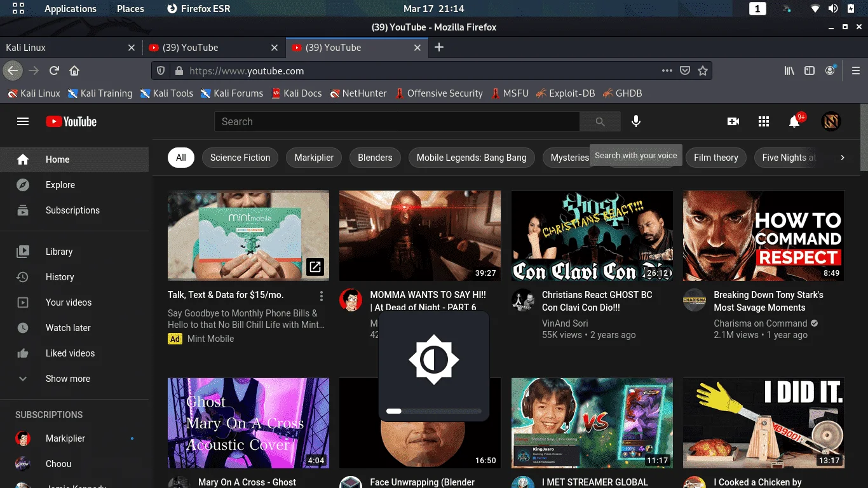Click the page vertical scrollbar
The width and height of the screenshot is (868, 488).
[864, 139]
